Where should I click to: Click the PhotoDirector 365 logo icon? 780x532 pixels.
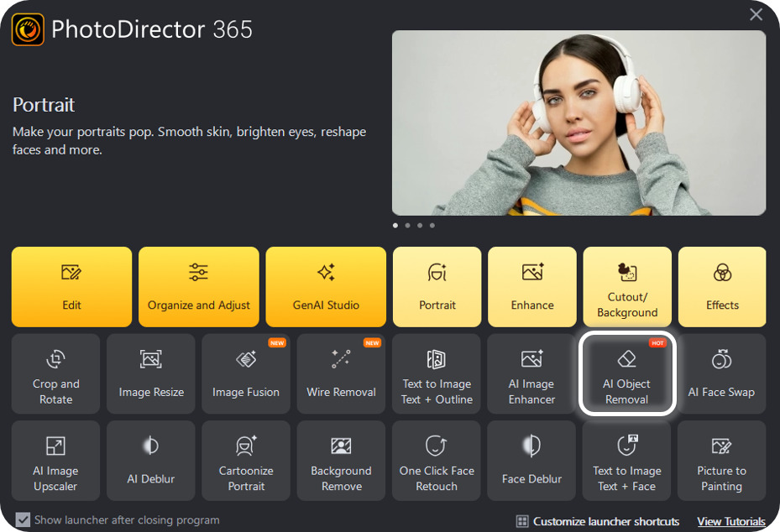coord(28,30)
